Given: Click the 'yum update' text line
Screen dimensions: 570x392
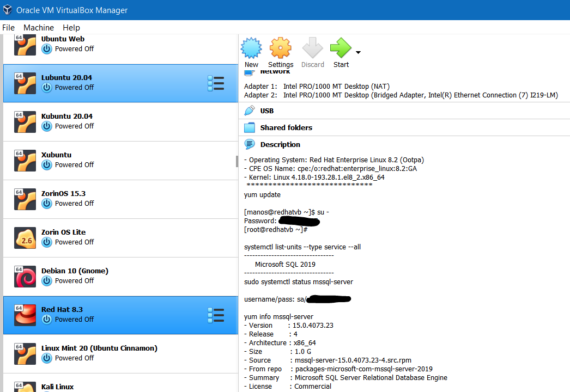Looking at the screenshot, I should pos(262,195).
